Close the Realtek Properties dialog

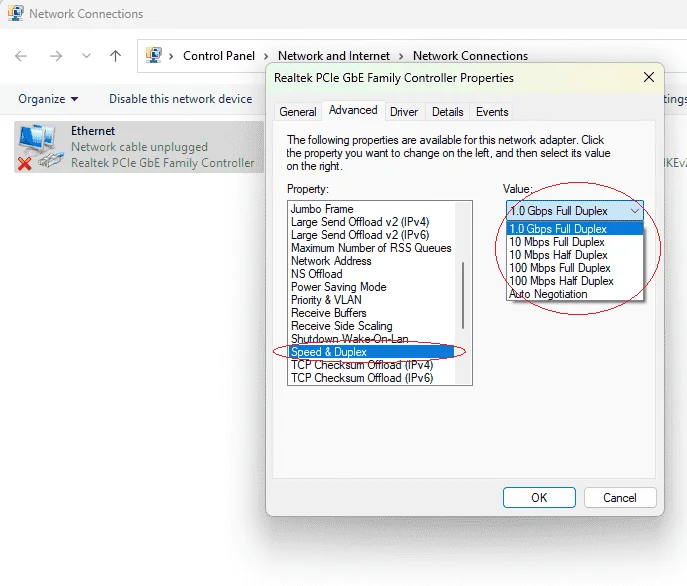click(649, 78)
